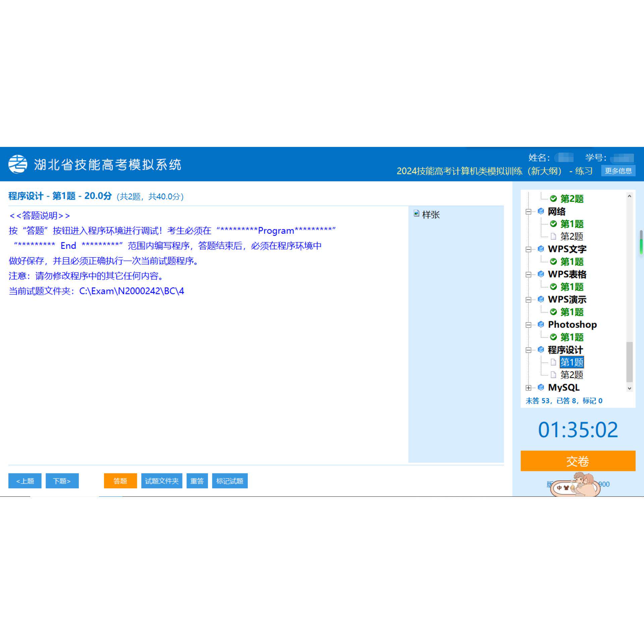Image resolution: width=644 pixels, height=644 pixels.
Task: Select highlighted 第1题 under 程序设计
Action: point(572,362)
